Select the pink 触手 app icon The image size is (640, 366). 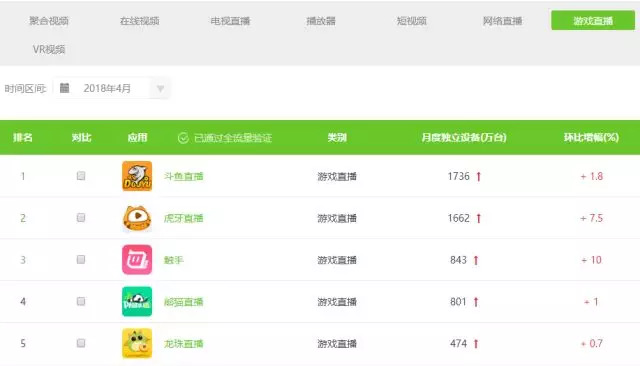click(137, 260)
